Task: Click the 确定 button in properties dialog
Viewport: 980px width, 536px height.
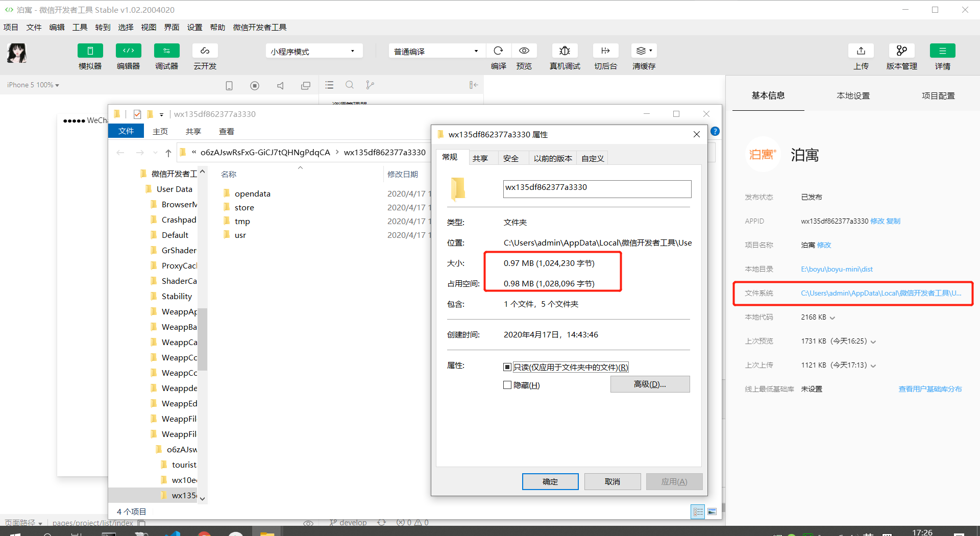Action: 550,481
